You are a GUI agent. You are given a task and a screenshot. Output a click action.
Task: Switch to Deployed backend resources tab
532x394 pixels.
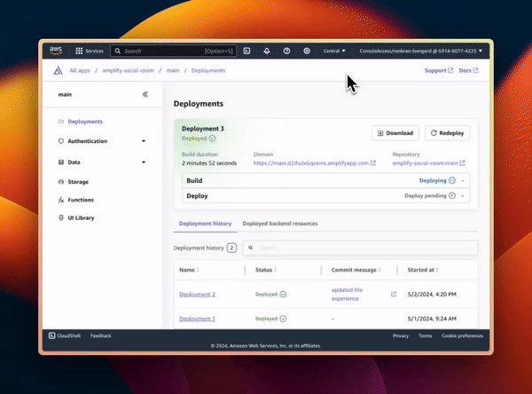point(280,224)
